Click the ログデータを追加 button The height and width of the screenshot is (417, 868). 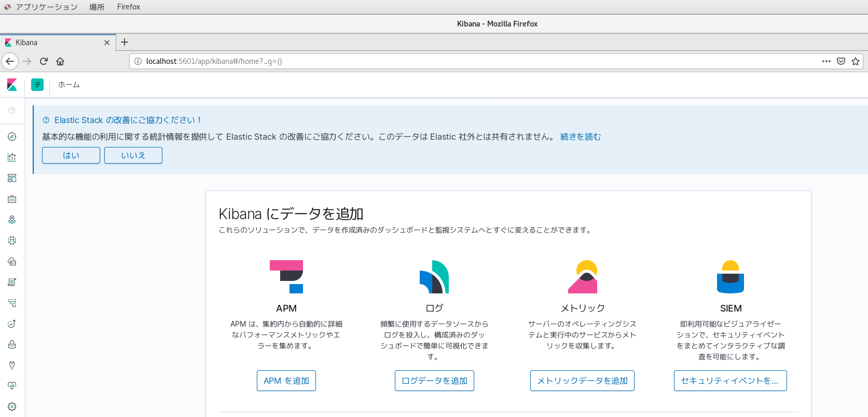pyautogui.click(x=434, y=381)
